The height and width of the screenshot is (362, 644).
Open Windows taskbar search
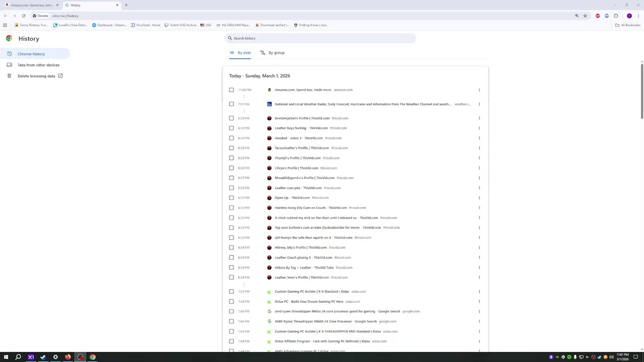pyautogui.click(x=18, y=357)
